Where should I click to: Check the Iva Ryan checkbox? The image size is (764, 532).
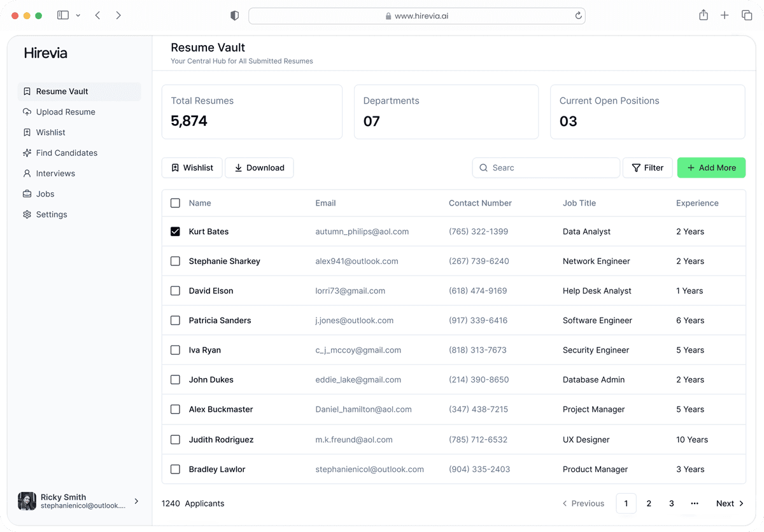pos(175,350)
